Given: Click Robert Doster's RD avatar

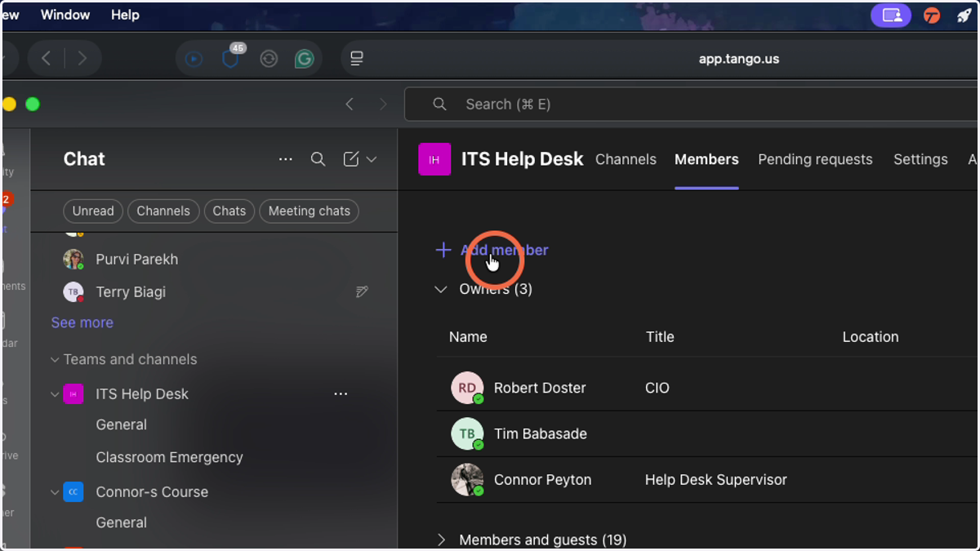Looking at the screenshot, I should coord(467,388).
